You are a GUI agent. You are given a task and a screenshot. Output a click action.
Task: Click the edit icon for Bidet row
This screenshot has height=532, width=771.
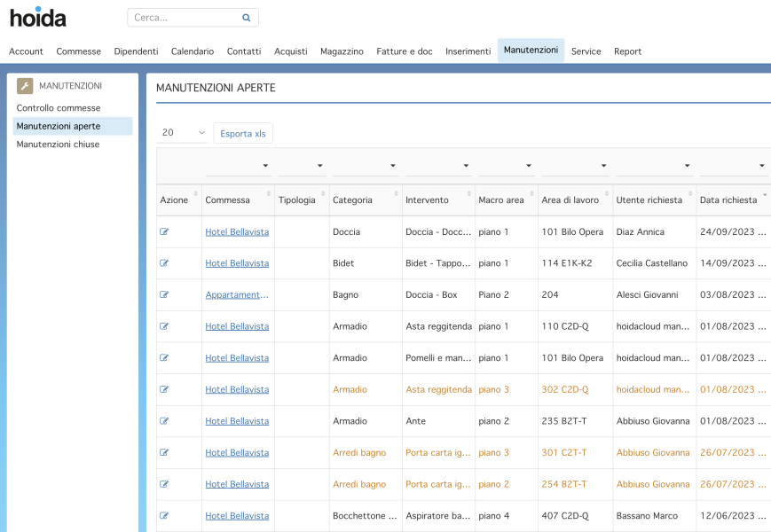pyautogui.click(x=164, y=262)
